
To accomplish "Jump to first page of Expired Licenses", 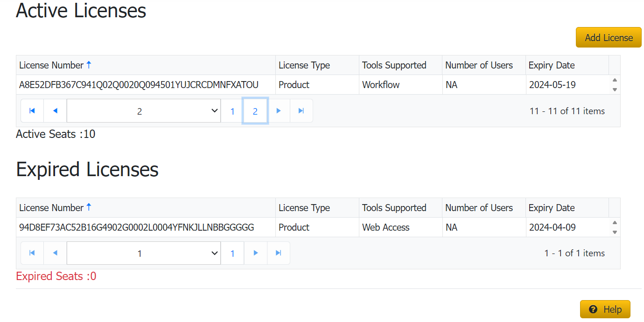I will coord(32,253).
